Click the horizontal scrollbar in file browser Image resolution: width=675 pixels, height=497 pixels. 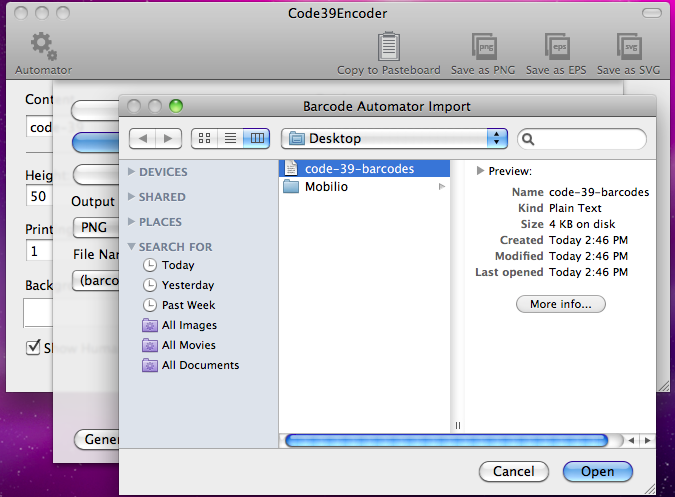[450, 440]
